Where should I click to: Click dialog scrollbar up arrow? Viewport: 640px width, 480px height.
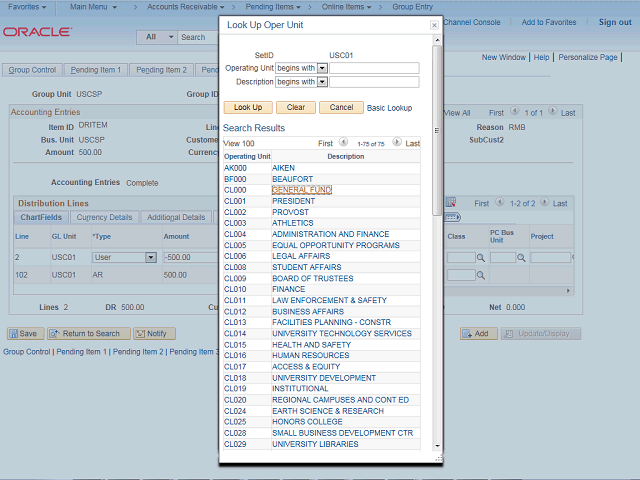coord(437,40)
